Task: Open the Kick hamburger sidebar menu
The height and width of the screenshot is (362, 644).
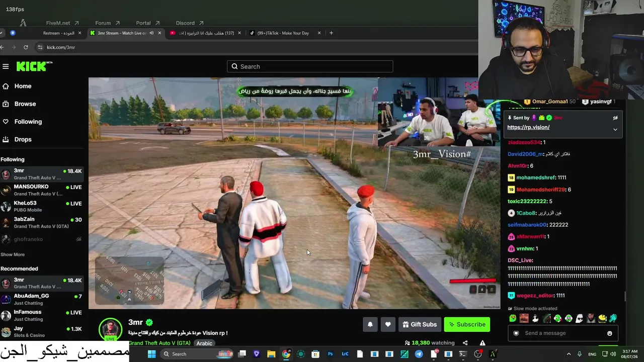Action: pyautogui.click(x=6, y=66)
